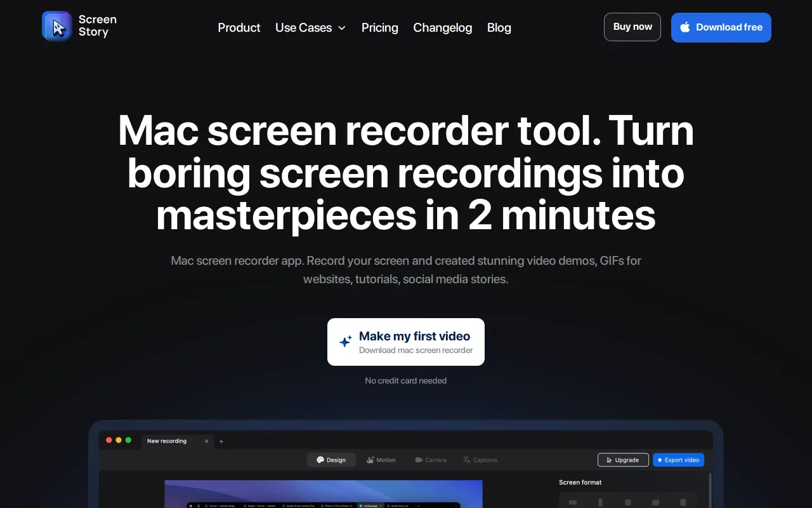Click the Captions icon in the app preview
812x508 pixels.
point(467,460)
